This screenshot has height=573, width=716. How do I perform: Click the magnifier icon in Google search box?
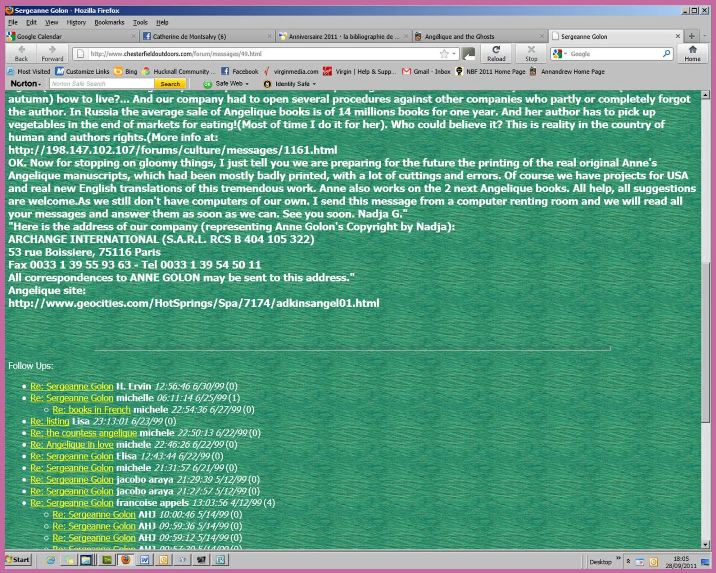(666, 54)
